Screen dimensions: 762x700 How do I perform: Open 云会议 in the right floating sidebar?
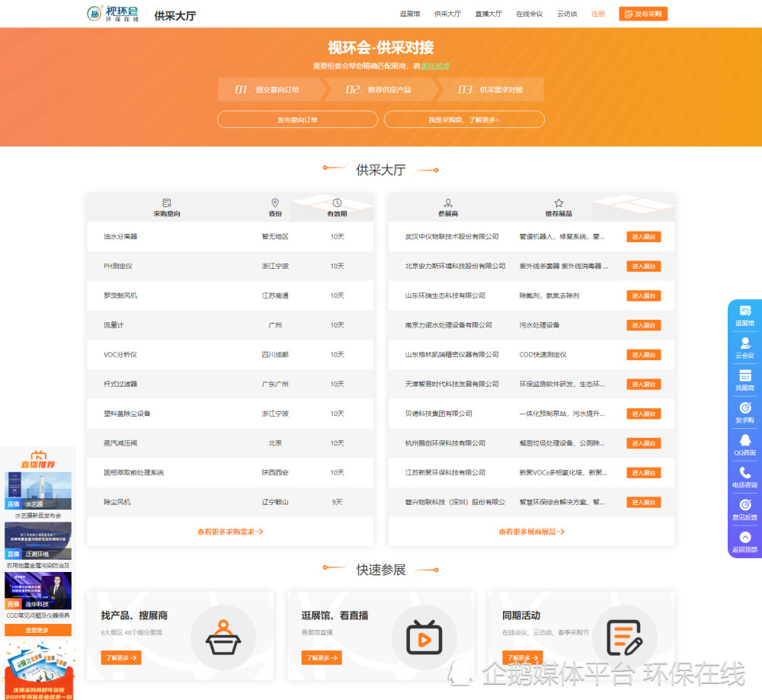744,348
